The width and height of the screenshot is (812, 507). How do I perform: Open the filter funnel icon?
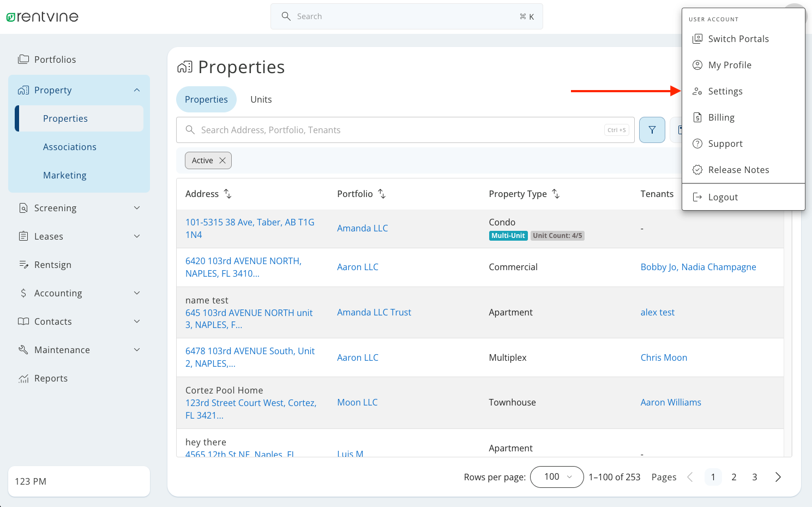click(652, 130)
